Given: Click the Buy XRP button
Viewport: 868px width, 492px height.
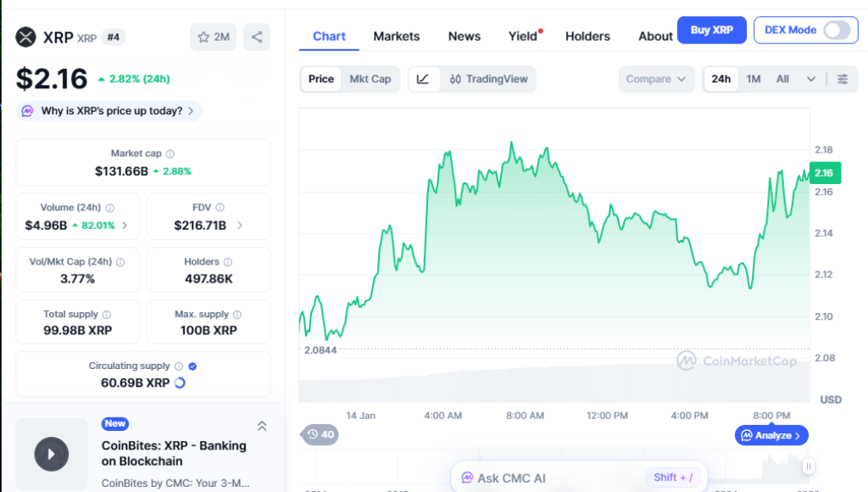Looking at the screenshot, I should coord(712,30).
